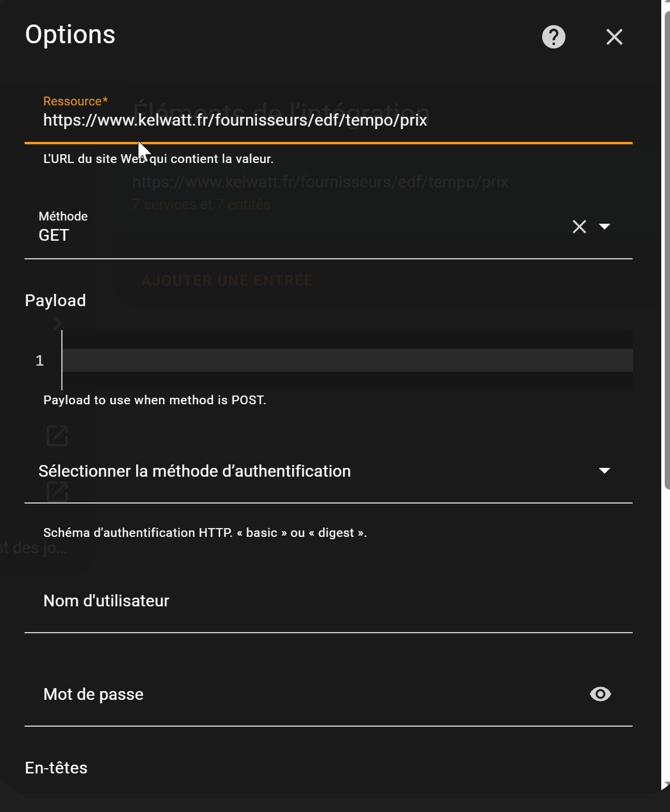The image size is (670, 812).
Task: Click into the Ressource URL field
Action: [x=327, y=121]
